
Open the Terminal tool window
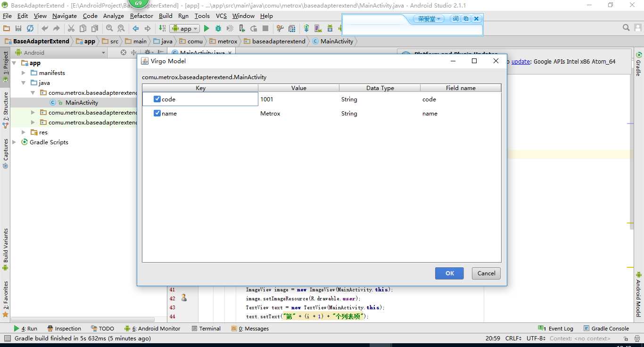click(x=206, y=329)
